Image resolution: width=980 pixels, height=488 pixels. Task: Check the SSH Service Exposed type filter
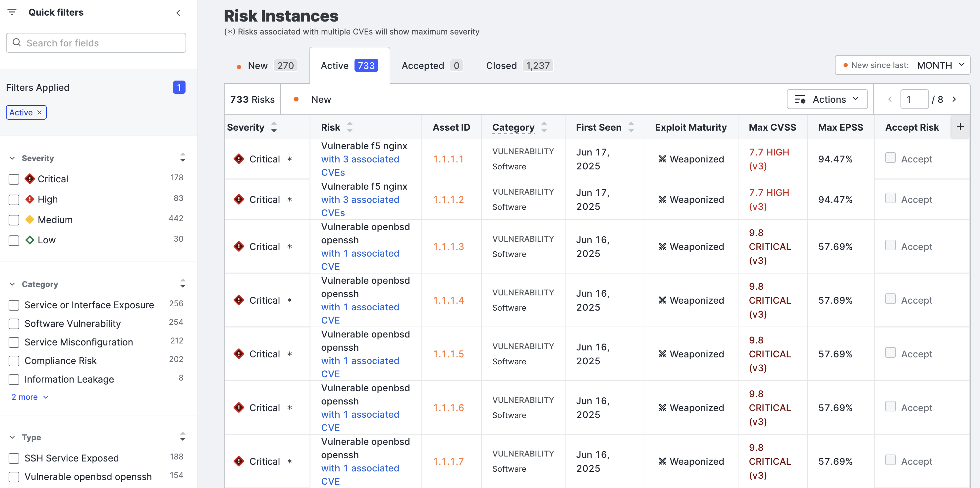pos(14,458)
